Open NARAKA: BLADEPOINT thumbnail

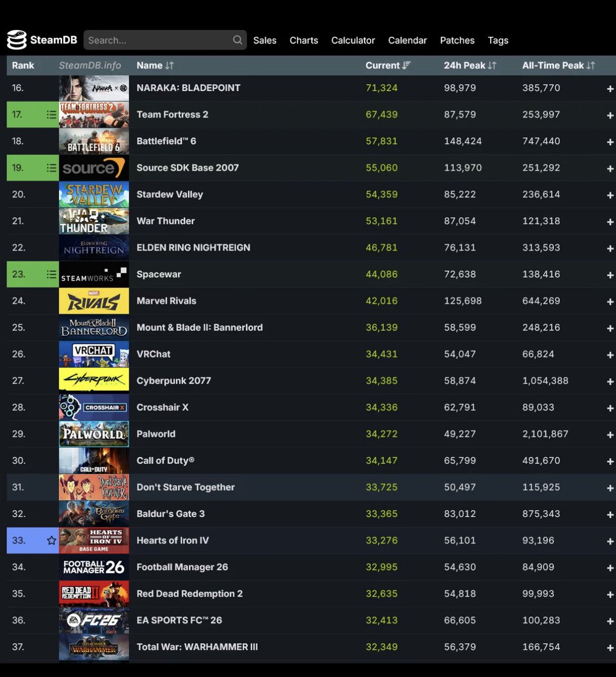click(x=94, y=88)
